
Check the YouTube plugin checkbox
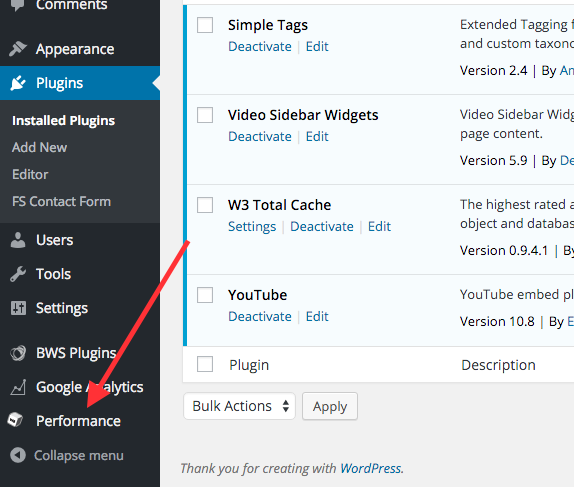205,295
